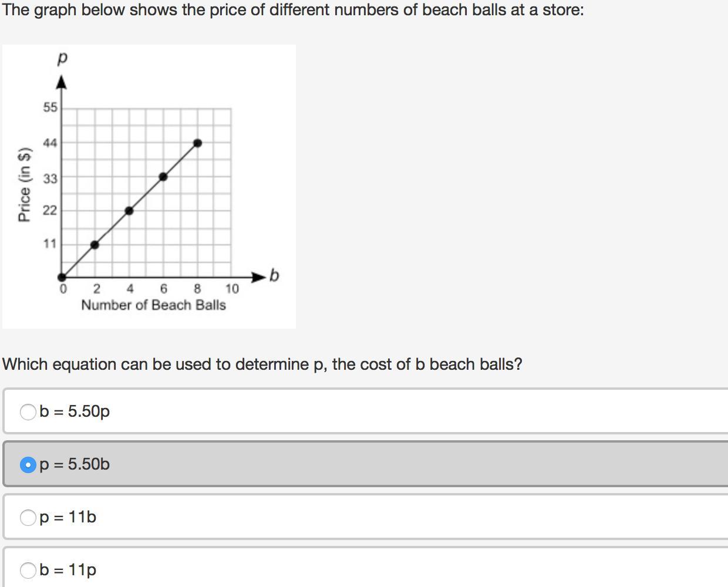Click the b-axis arrowhead on the right
The height and width of the screenshot is (587, 728).
[259, 276]
